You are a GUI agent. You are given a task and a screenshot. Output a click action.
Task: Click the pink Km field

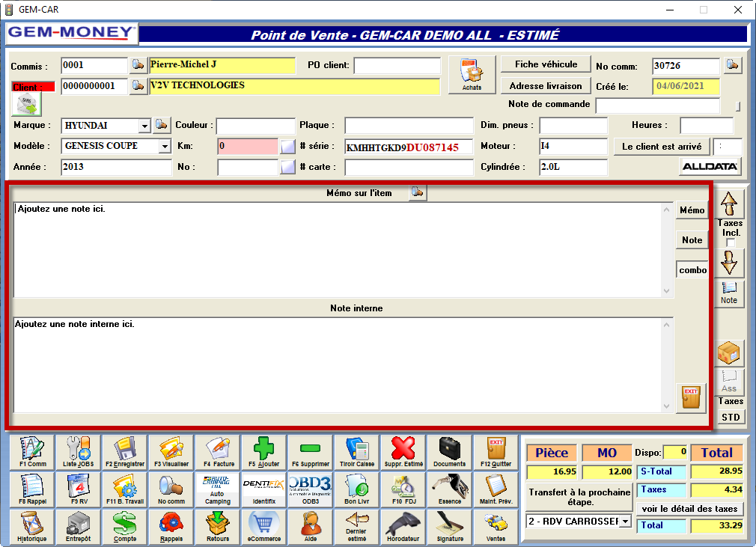click(x=247, y=146)
